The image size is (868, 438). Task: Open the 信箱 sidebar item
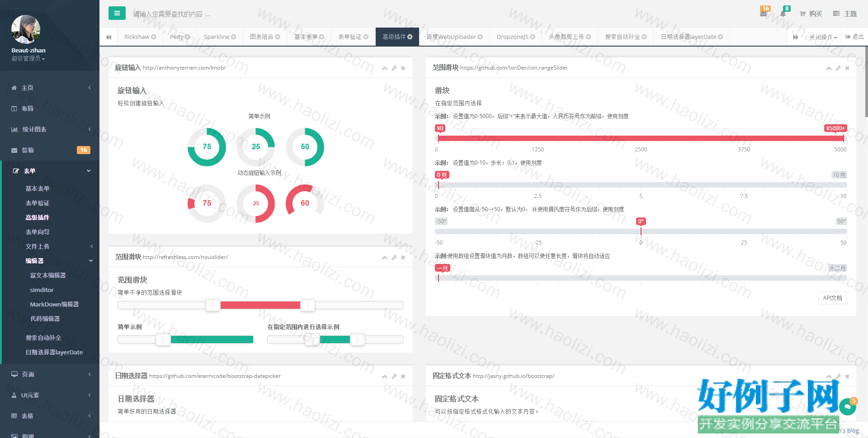(50, 150)
